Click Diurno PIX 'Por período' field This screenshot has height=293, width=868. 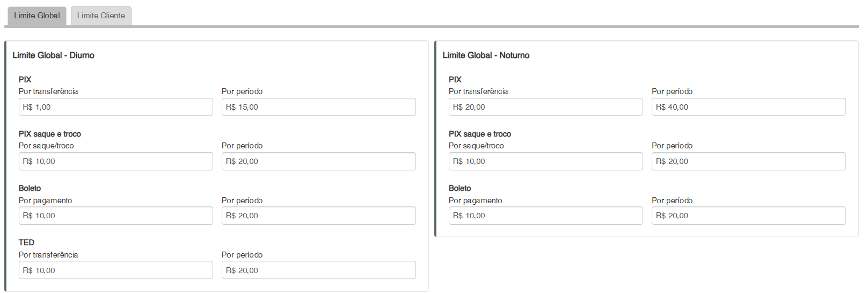point(318,107)
